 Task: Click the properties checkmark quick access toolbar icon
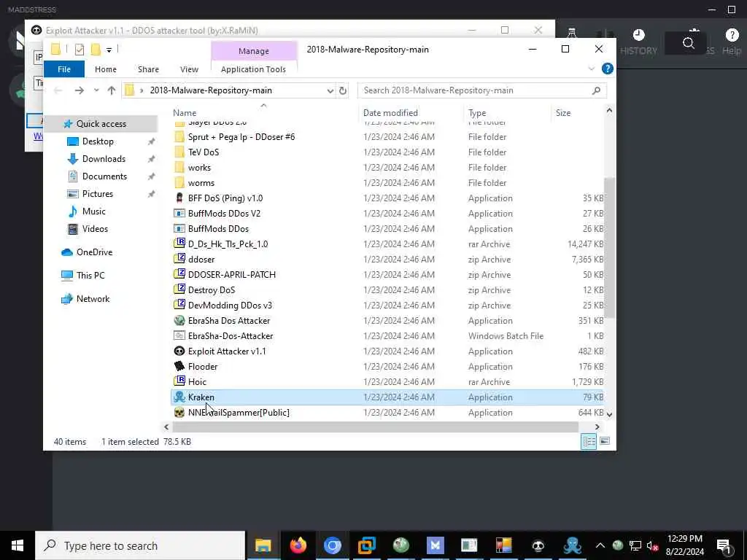point(80,49)
